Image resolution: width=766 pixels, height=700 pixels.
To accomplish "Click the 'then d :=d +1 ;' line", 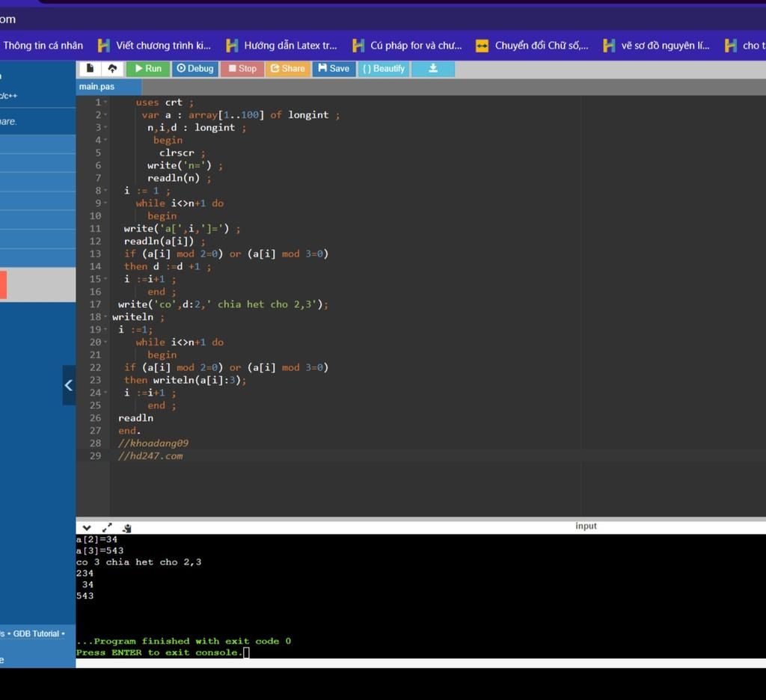I will click(168, 266).
